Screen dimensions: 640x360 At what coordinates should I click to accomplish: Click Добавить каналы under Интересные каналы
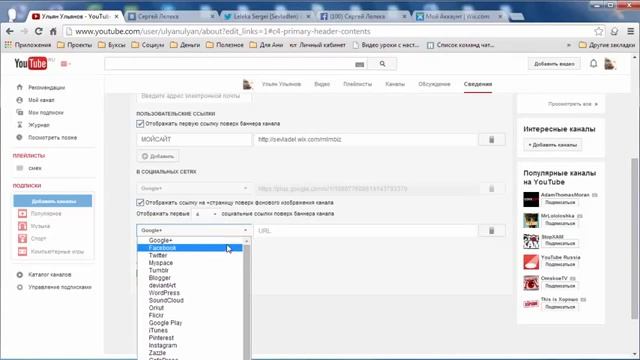pyautogui.click(x=553, y=145)
